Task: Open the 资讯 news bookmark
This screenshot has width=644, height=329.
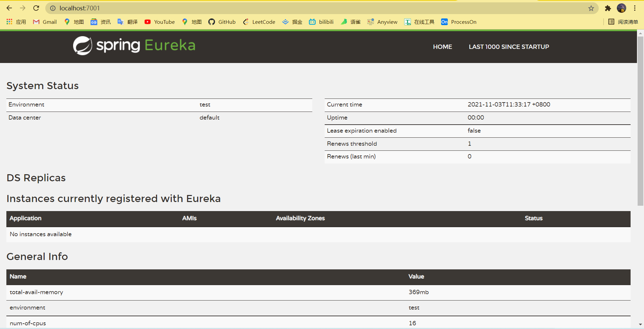Action: click(101, 22)
